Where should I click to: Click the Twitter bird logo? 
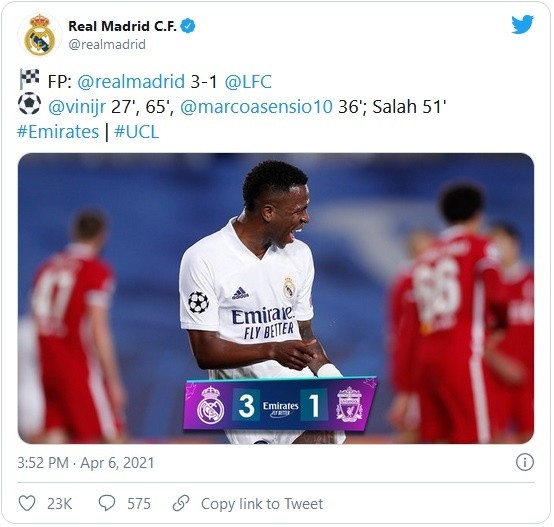pos(522,24)
